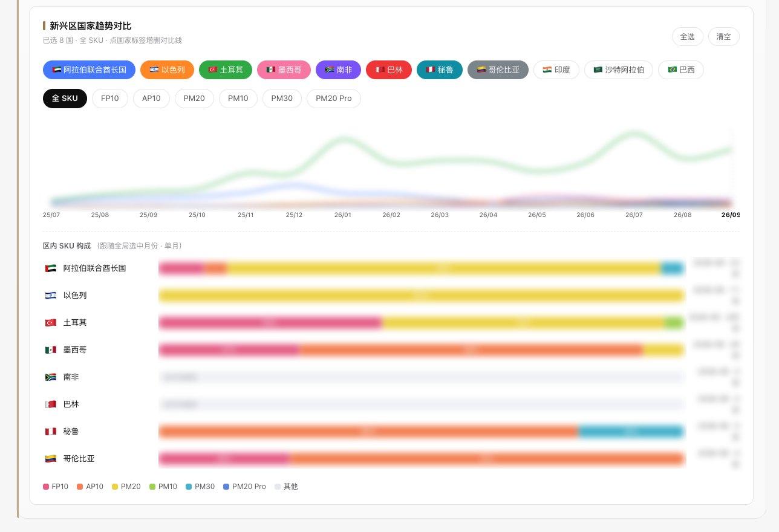Toggle the 墨西哥 country chip
The height and width of the screenshot is (532, 779).
[284, 70]
